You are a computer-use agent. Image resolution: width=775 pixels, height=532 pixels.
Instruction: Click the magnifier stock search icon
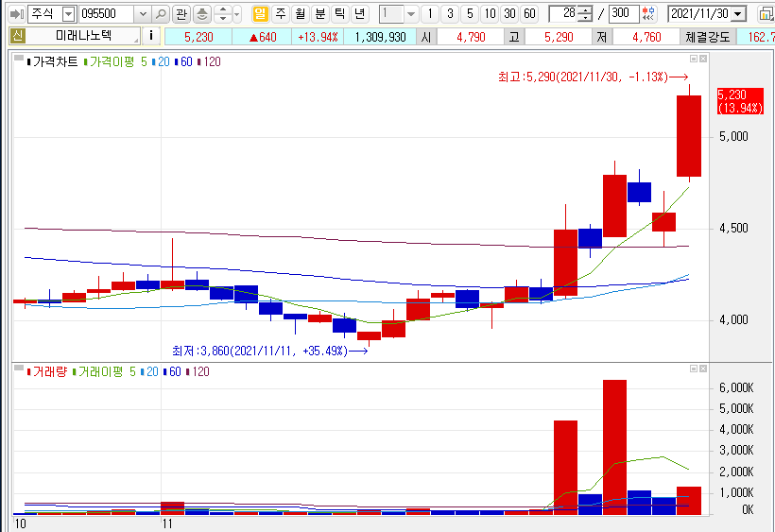coord(161,14)
